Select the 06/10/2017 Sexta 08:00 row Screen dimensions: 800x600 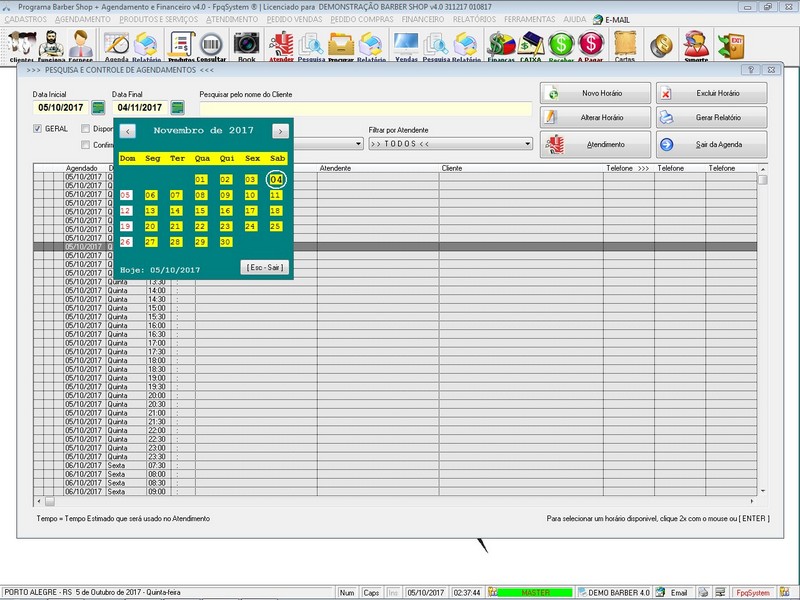click(x=395, y=474)
